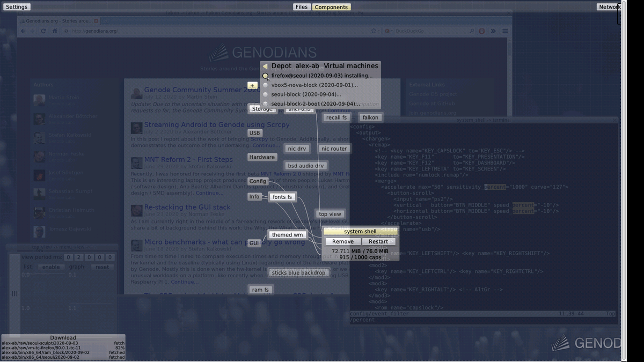Select the nic drv component

point(297,149)
